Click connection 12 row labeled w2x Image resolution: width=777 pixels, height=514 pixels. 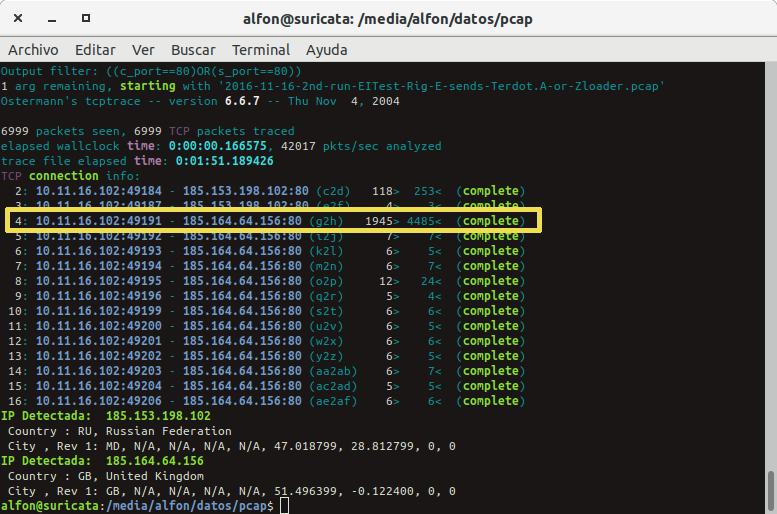[267, 341]
